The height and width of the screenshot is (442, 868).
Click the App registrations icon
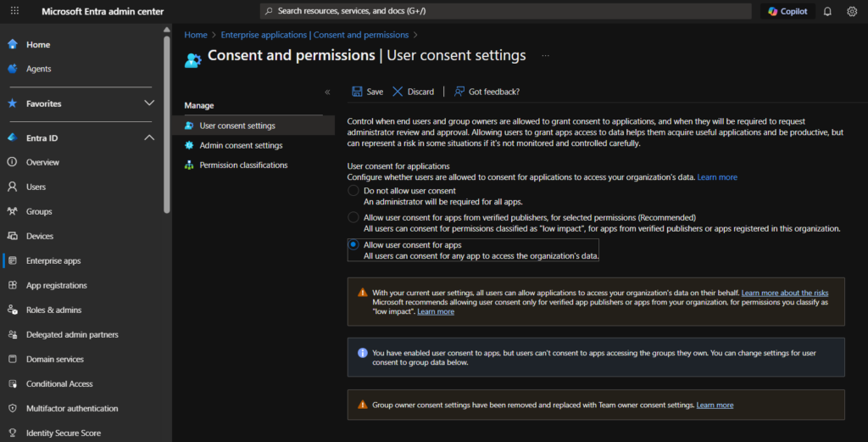(x=12, y=285)
